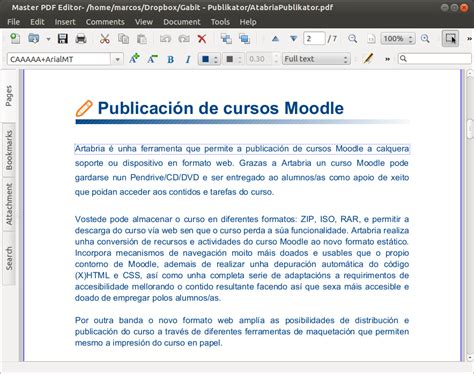The height and width of the screenshot is (374, 474).
Task: Open the blue fill color picker
Action: click(x=209, y=59)
